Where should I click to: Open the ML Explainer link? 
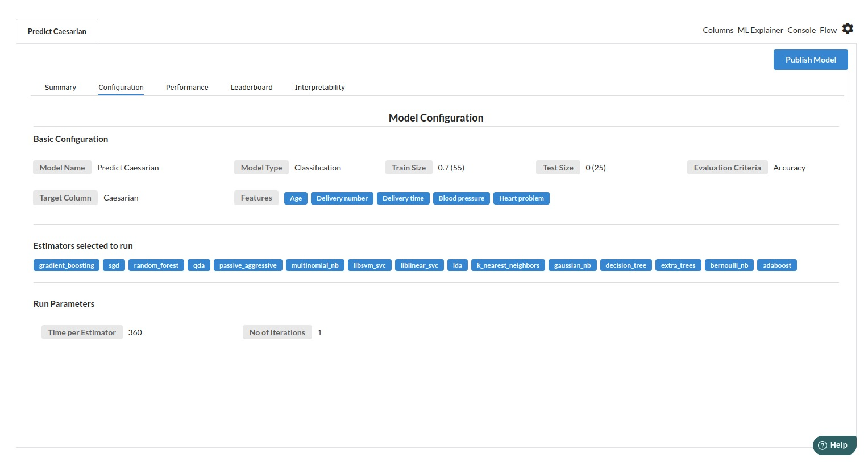760,31
